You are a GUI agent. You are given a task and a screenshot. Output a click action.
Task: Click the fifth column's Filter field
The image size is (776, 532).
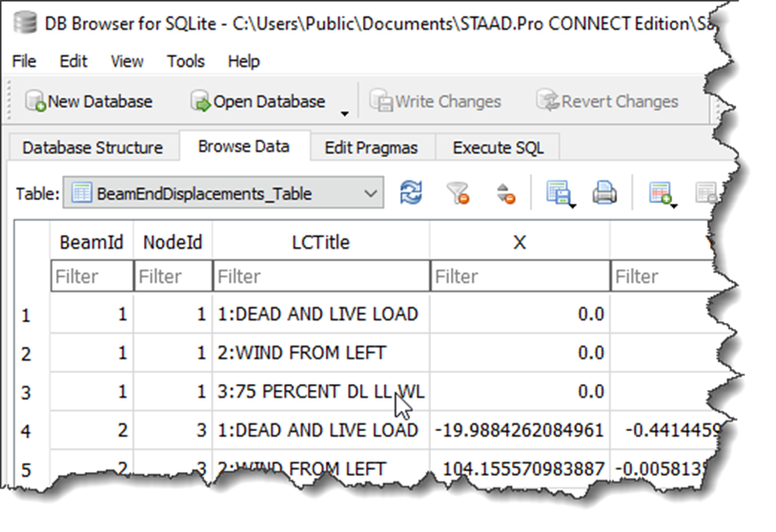[x=665, y=276]
